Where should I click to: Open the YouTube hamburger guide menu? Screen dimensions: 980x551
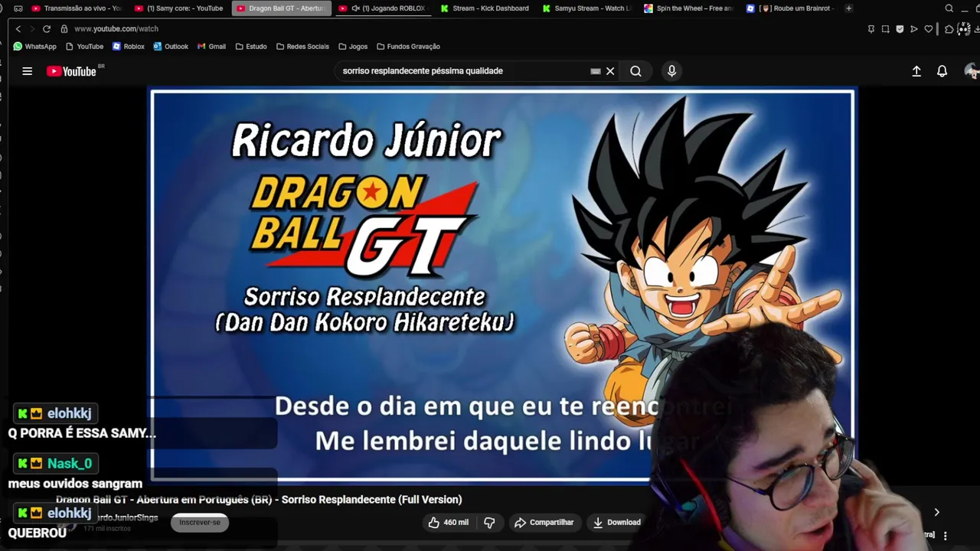(27, 71)
